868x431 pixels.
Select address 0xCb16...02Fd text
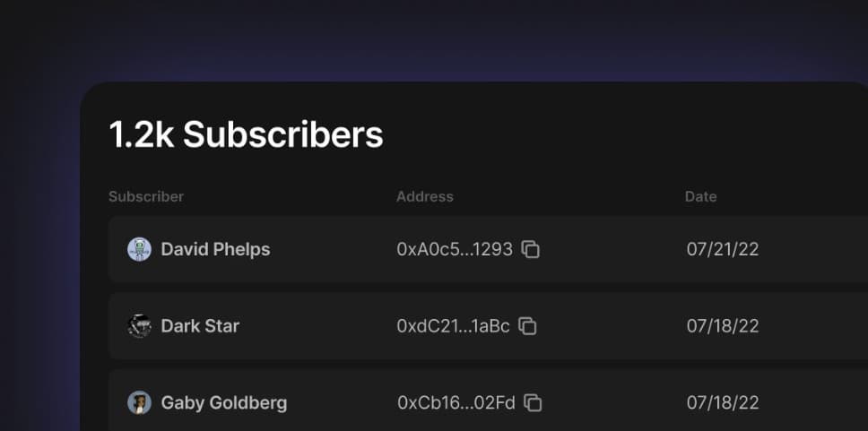456,403
